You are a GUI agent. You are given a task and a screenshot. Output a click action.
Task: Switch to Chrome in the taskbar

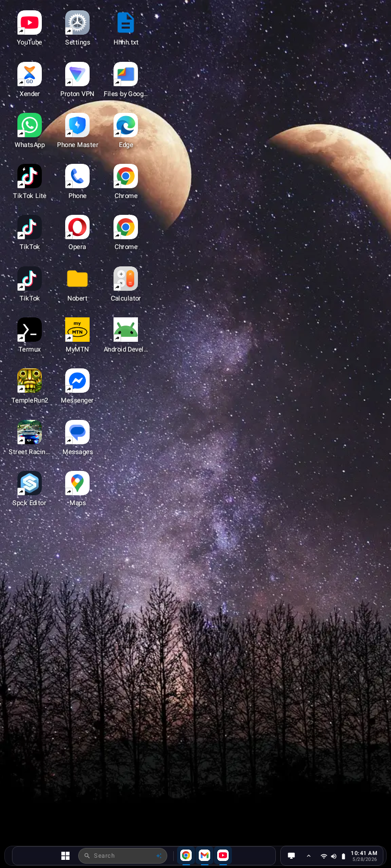coord(186,856)
